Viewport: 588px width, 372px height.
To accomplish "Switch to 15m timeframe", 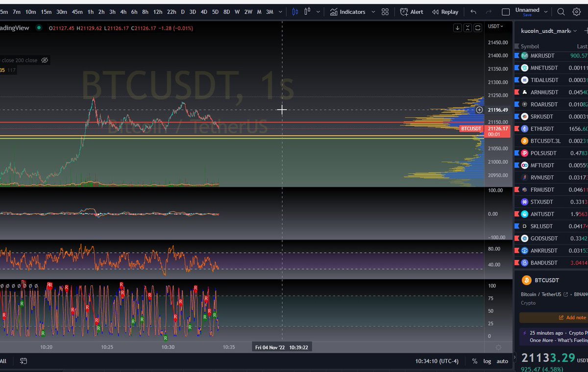I will (x=46, y=12).
